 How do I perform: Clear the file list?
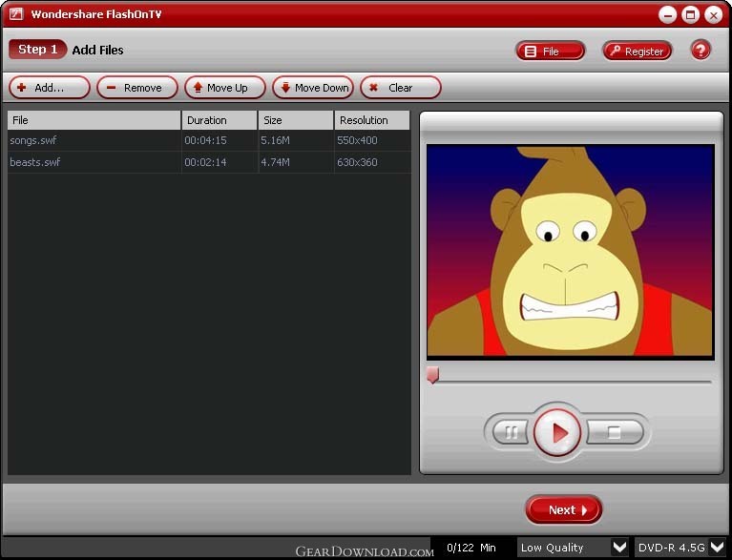(401, 88)
